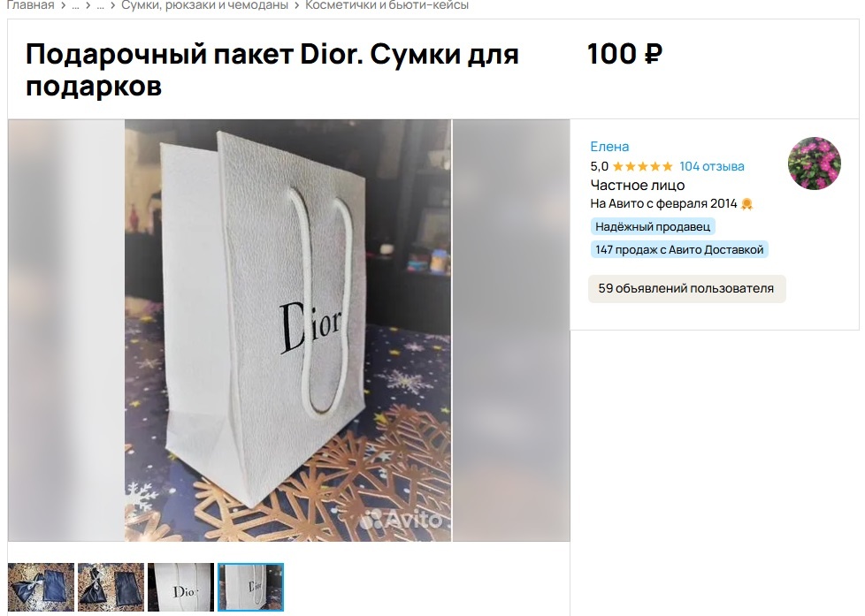Open Косметички и бьюти-кейсы breadcrumb
This screenshot has height=616, width=865.
tap(387, 5)
